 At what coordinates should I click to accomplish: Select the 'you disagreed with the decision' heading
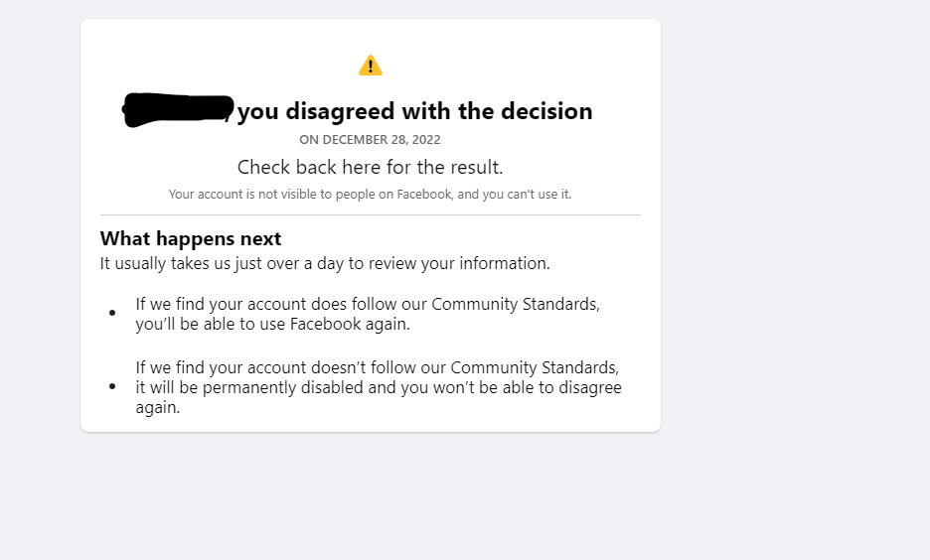click(414, 111)
